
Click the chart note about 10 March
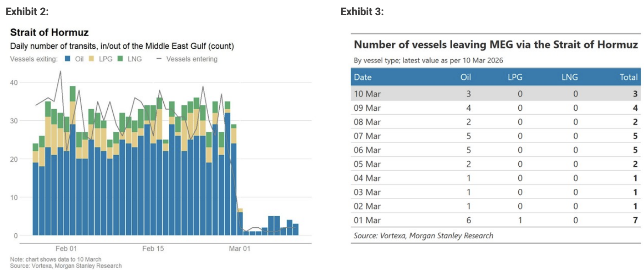tap(56, 259)
